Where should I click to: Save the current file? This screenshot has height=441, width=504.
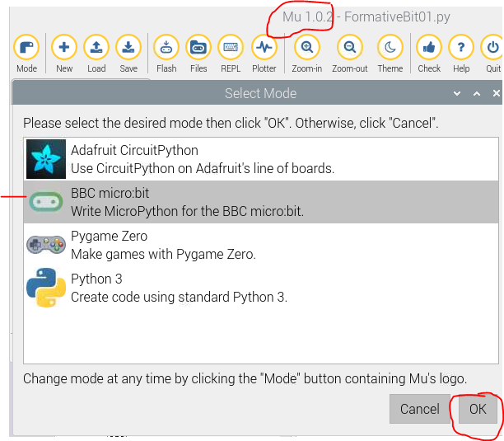(x=128, y=54)
